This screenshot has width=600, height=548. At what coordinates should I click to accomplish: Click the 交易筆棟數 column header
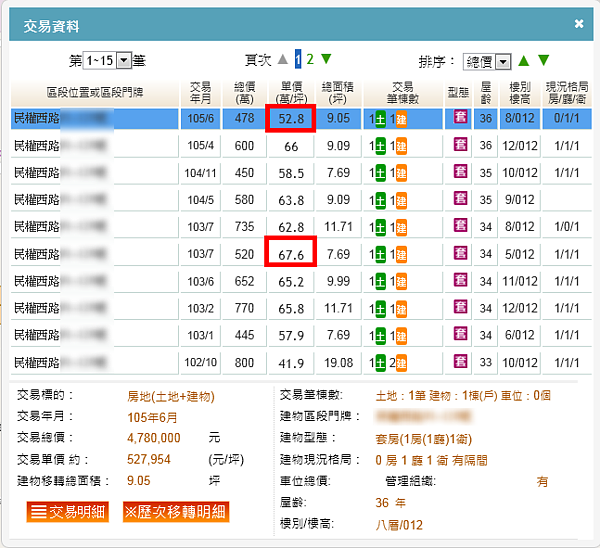tap(403, 93)
